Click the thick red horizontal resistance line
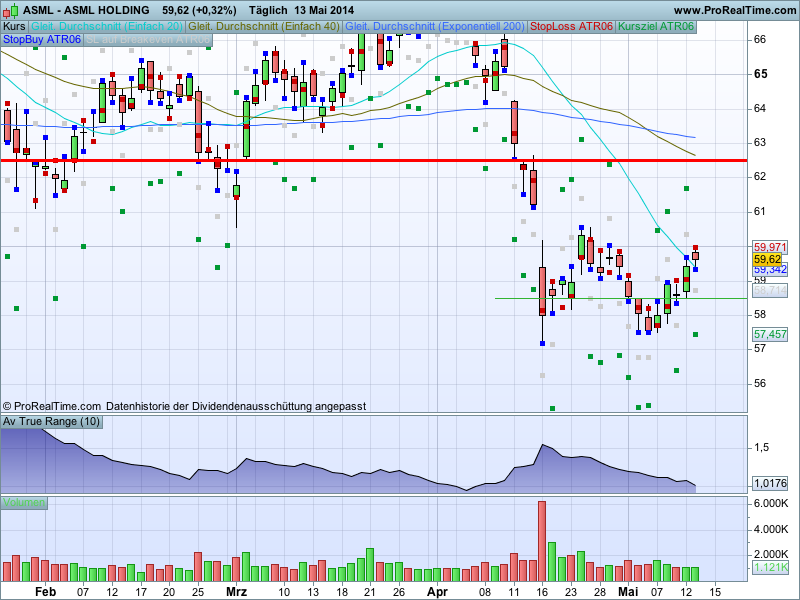 (x=373, y=161)
